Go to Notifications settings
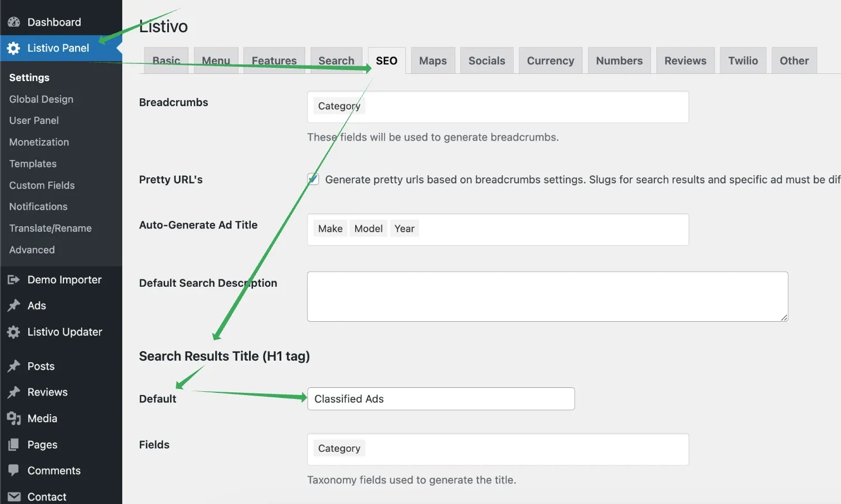The height and width of the screenshot is (504, 841). pyautogui.click(x=38, y=207)
